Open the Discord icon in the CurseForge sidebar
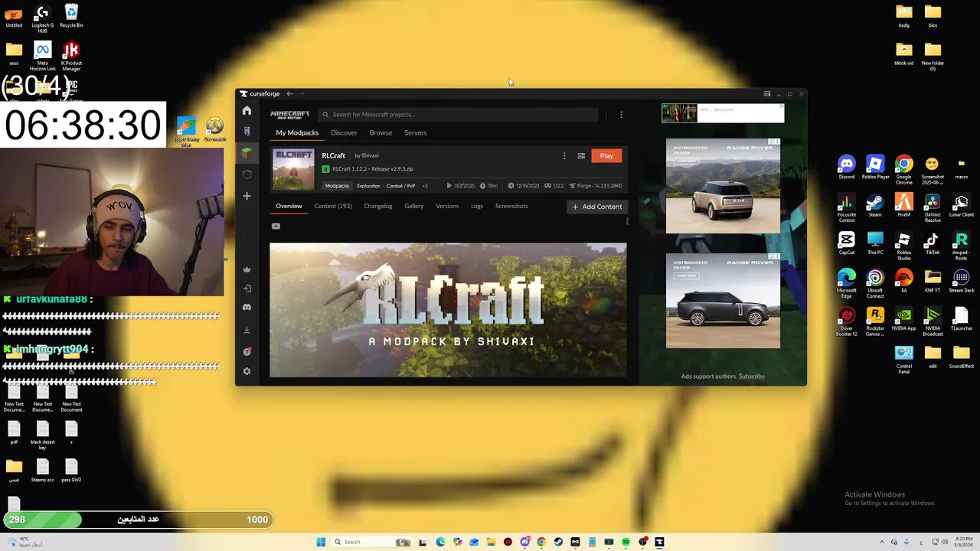Screen dimensions: 980x551 [247, 308]
